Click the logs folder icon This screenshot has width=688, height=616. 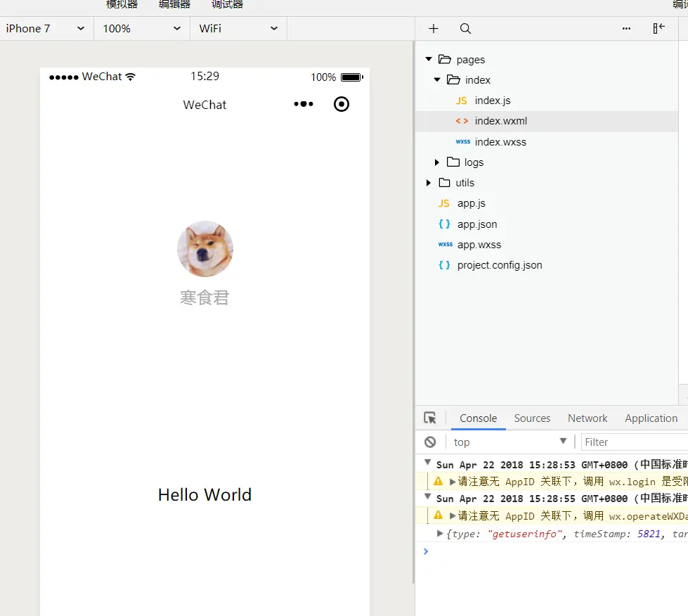point(453,162)
